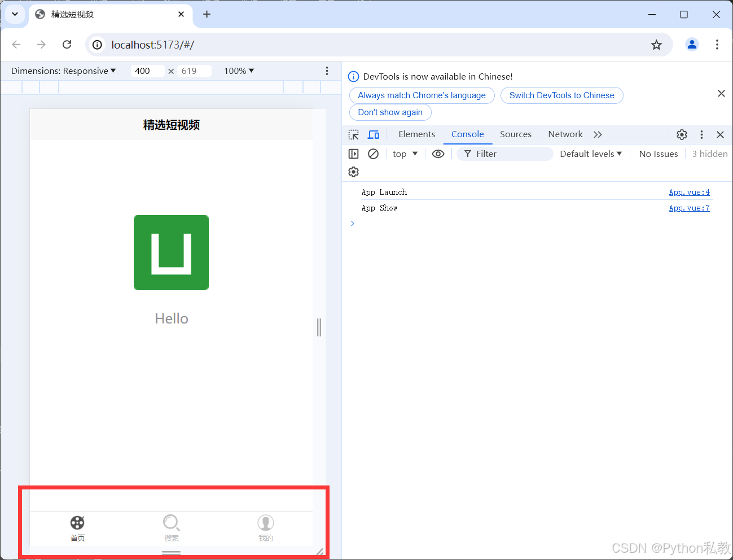Screen dimensions: 733x560
Task: Bookmark this tab with star icon
Action: 656,45
